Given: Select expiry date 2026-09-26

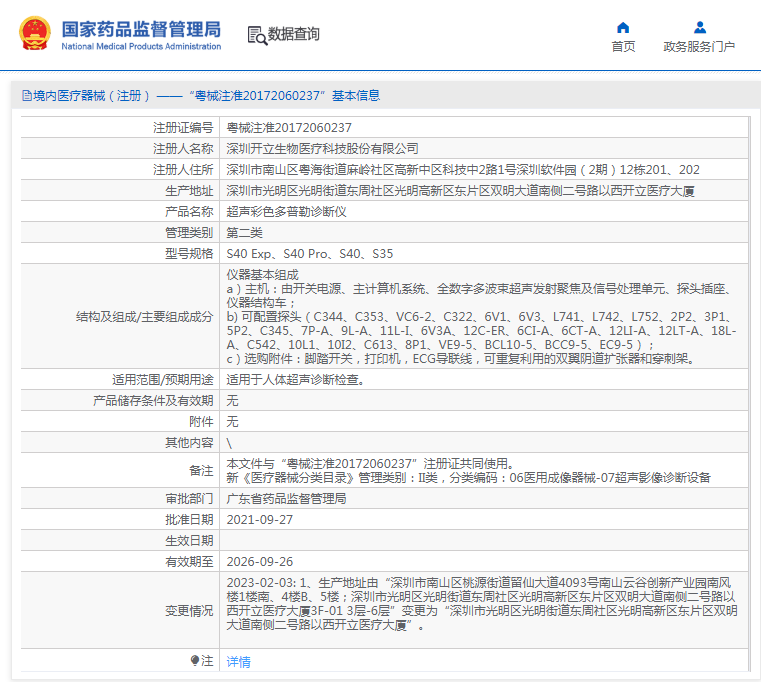Looking at the screenshot, I should tap(260, 562).
